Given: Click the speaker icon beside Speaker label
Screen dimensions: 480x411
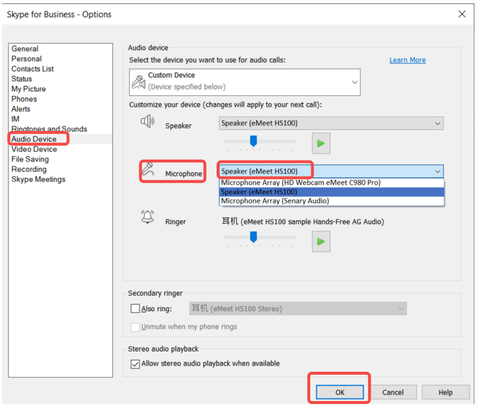Looking at the screenshot, I should click(x=147, y=121).
